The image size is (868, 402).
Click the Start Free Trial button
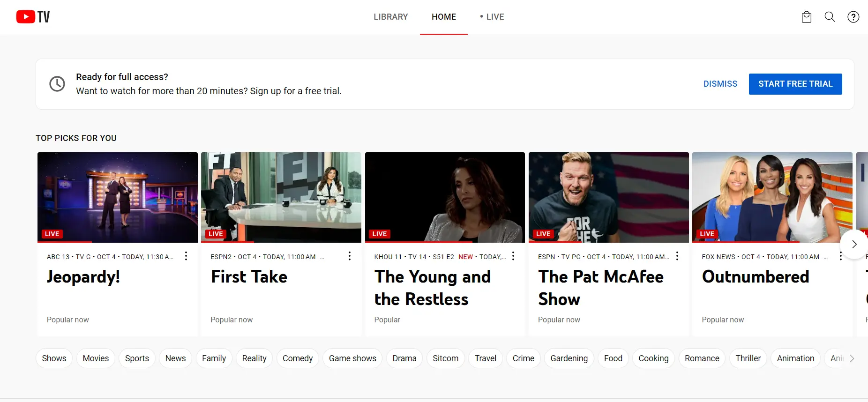795,84
